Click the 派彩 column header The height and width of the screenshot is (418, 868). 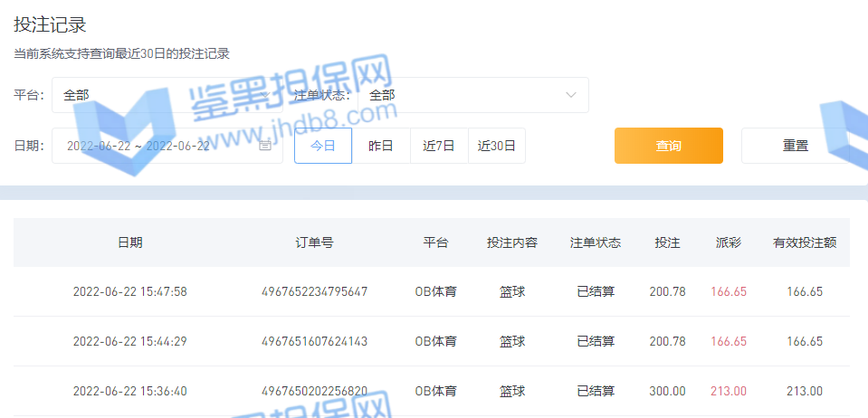[x=729, y=242]
